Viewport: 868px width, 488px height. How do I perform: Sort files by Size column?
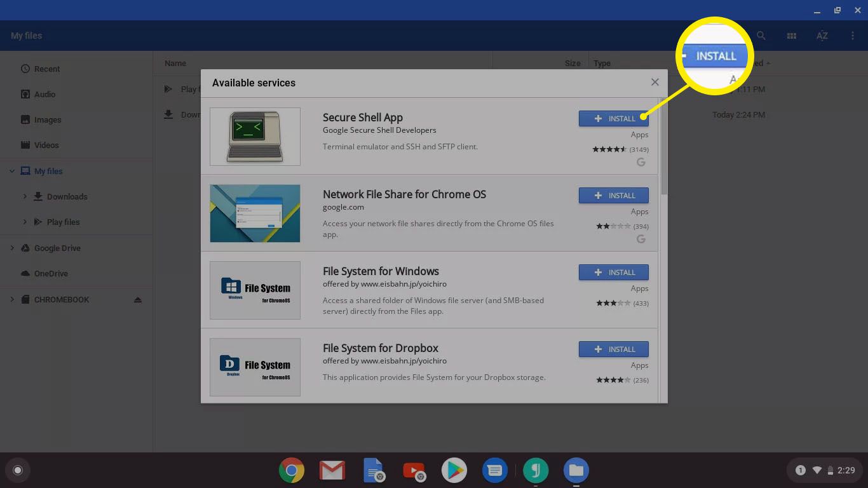tap(573, 63)
